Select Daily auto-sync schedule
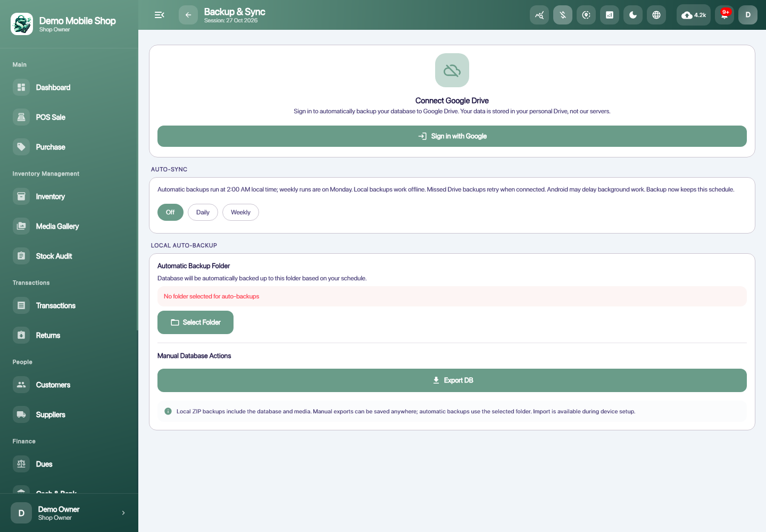 (203, 212)
